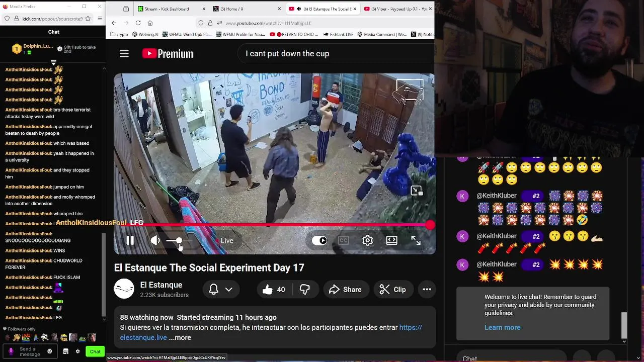
Task: Click the YouTube search field
Action: coord(336,53)
